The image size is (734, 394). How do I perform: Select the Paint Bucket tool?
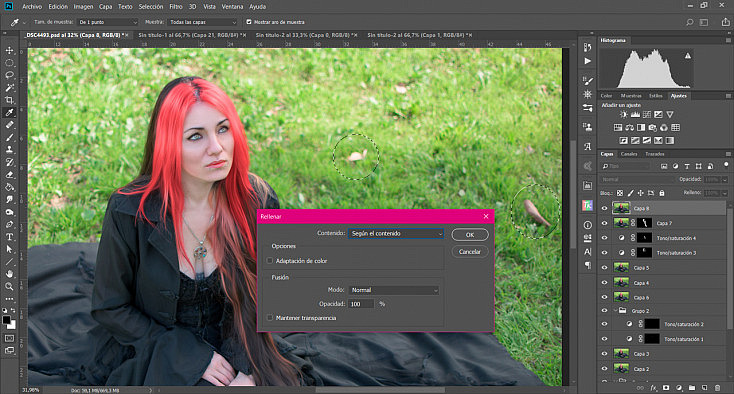click(9, 187)
